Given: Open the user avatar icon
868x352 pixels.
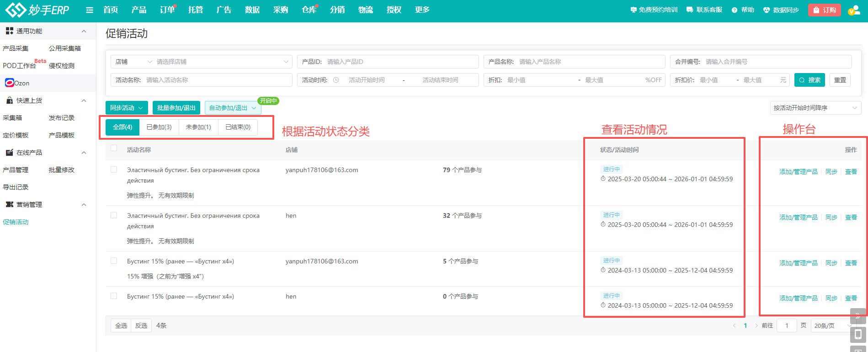Looking at the screenshot, I should click(x=854, y=11).
